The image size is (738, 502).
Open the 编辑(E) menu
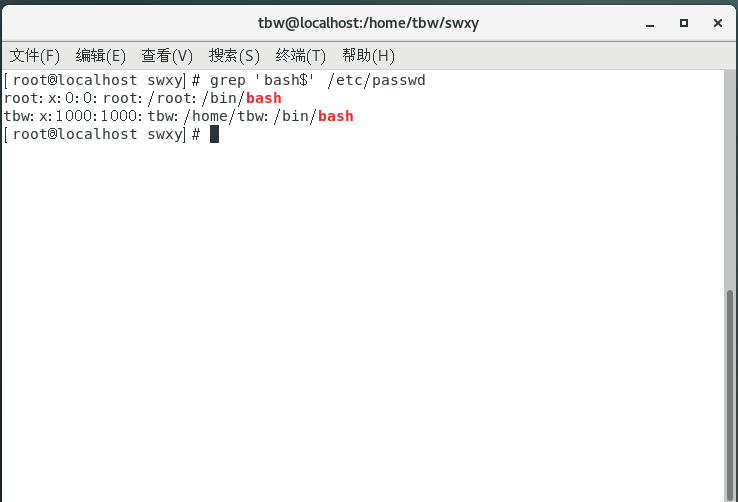coord(101,56)
